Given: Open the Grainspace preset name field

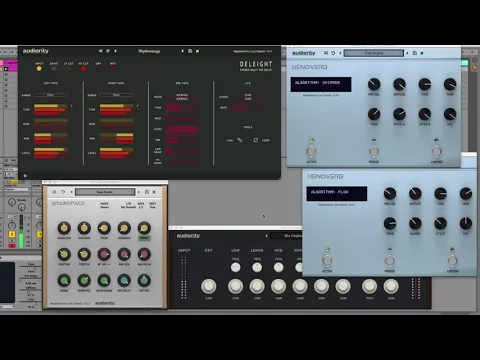Looking at the screenshot, I should pos(105,192).
